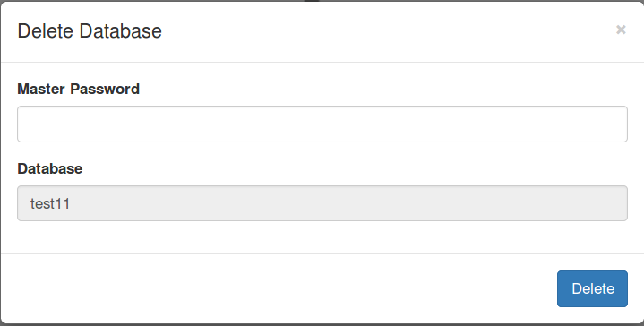Click the word Delete in the dialog heading
The width and height of the screenshot is (644, 326).
click(45, 30)
